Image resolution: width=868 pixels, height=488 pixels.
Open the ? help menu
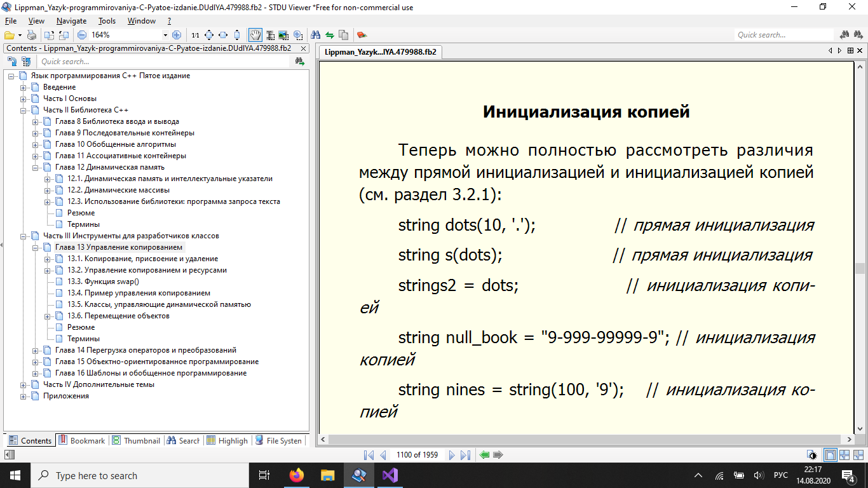point(169,21)
